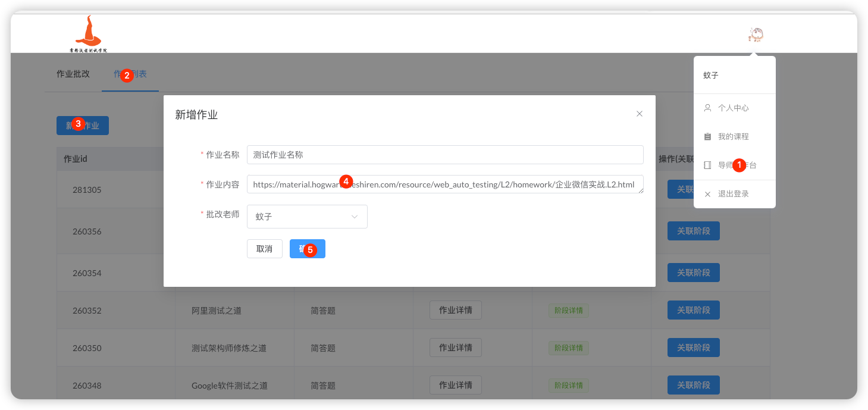Click the user avatar in the header
Viewport: 868px width, 410px height.
point(756,35)
